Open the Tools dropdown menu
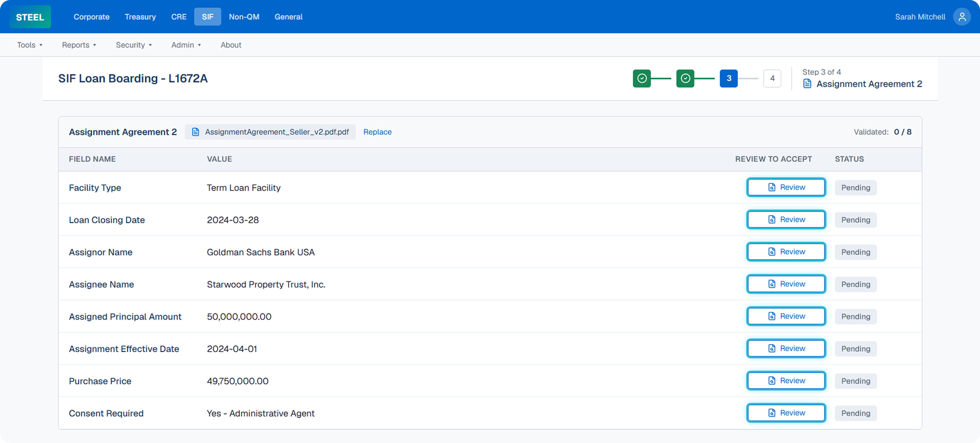 tap(30, 45)
